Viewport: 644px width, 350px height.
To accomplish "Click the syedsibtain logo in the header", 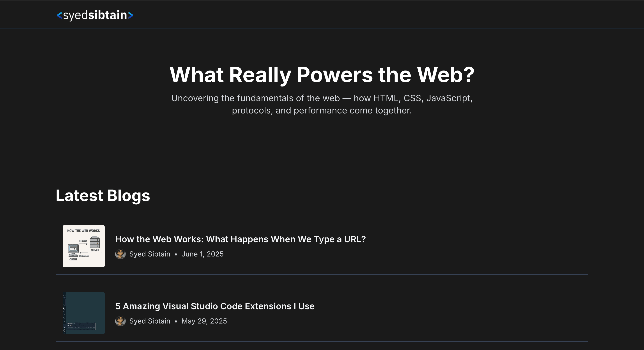I will click(95, 15).
